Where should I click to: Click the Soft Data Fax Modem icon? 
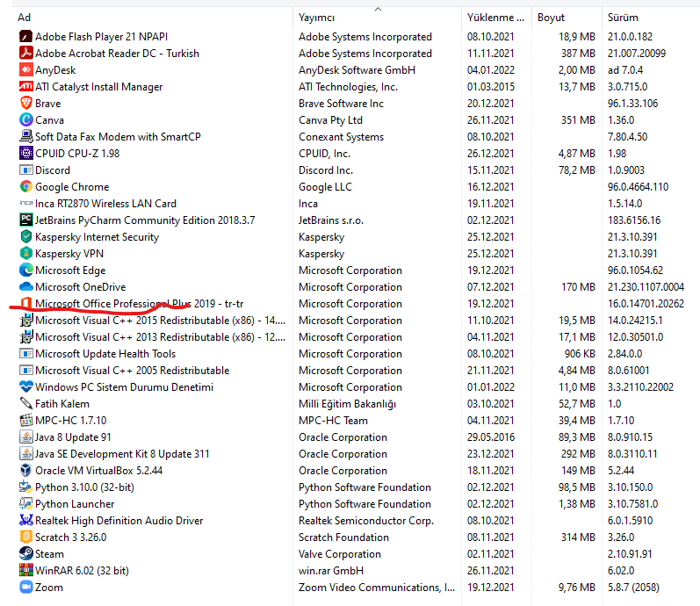point(25,136)
